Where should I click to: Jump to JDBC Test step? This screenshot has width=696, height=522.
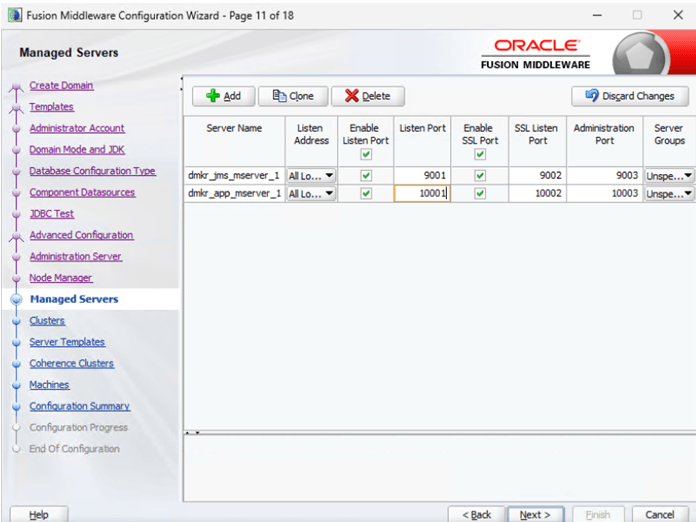(x=51, y=214)
